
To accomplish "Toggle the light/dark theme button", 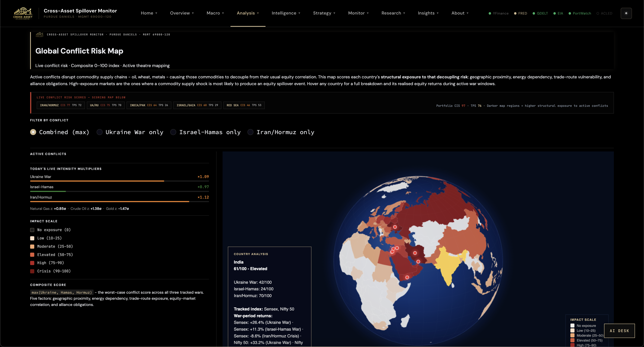I will (x=626, y=13).
